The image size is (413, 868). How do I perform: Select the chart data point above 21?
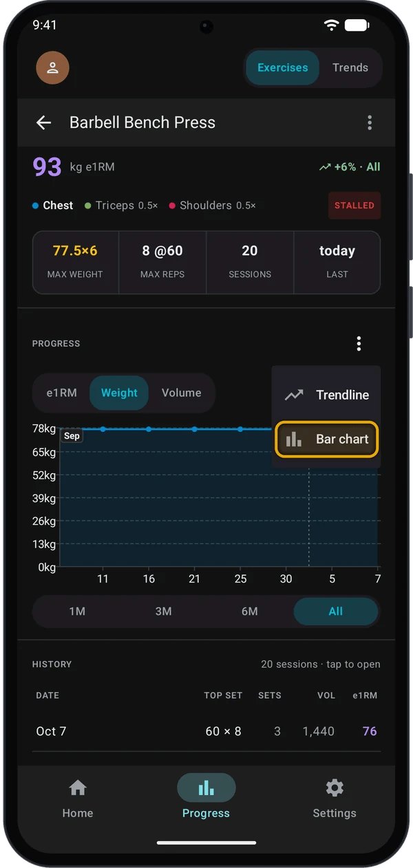click(195, 429)
